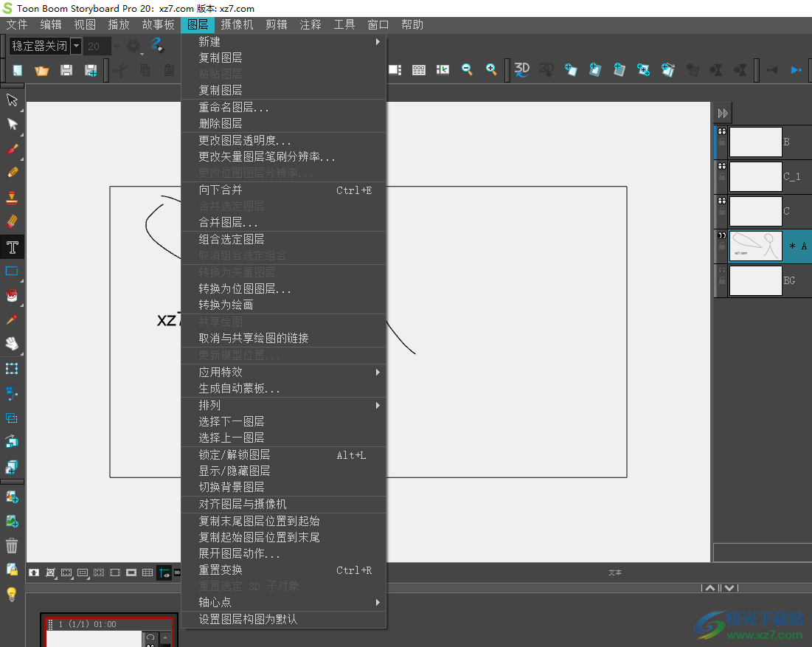Select the Rectangle shape tool
This screenshot has height=647, width=812.
(13, 271)
